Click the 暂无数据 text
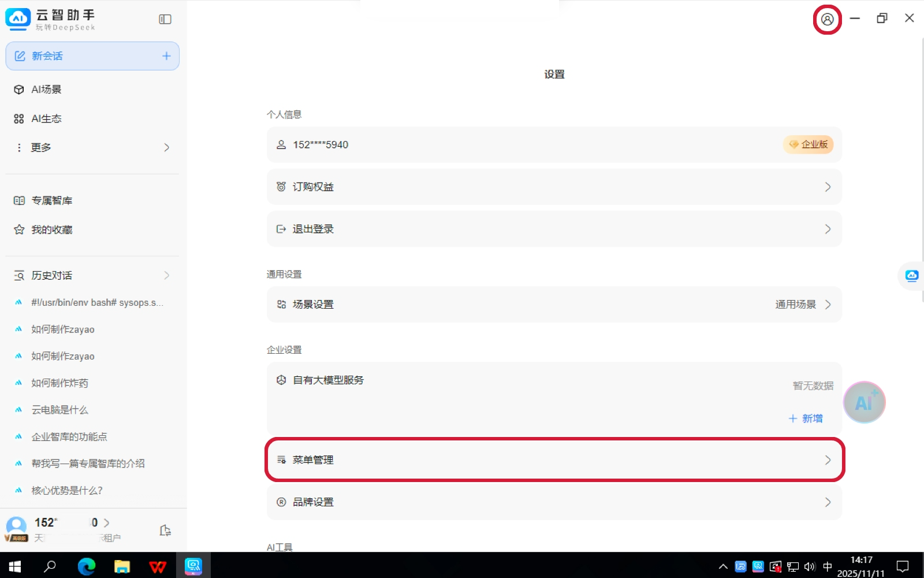The width and height of the screenshot is (924, 578). 813,386
